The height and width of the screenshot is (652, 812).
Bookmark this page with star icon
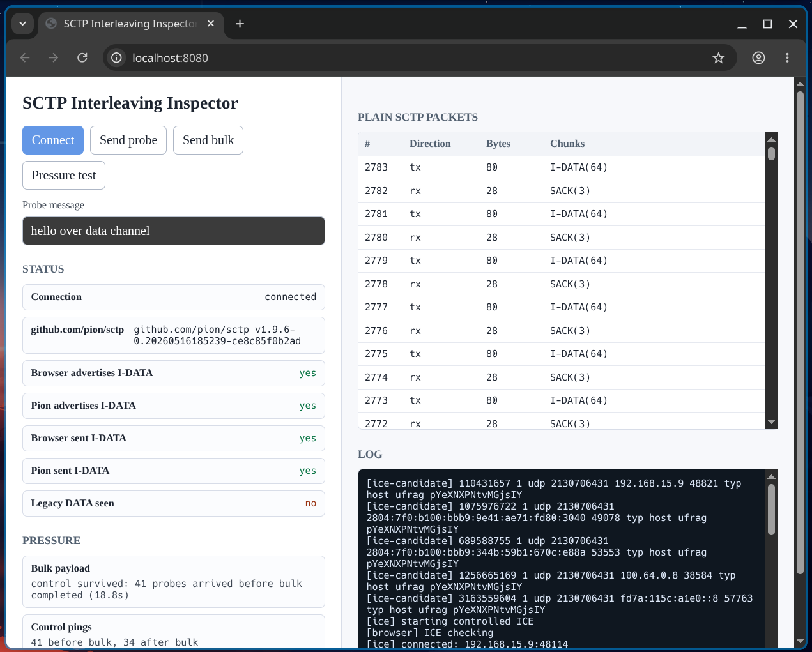coord(719,57)
